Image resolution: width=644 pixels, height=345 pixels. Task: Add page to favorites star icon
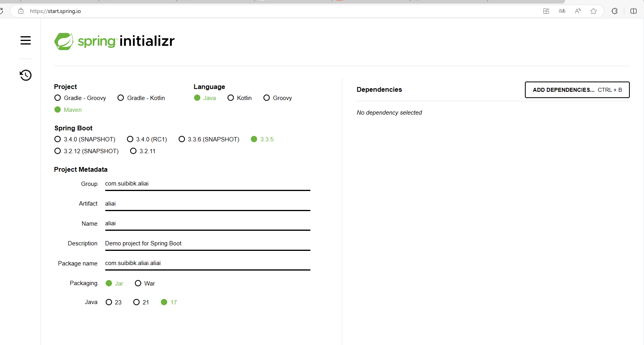(594, 11)
